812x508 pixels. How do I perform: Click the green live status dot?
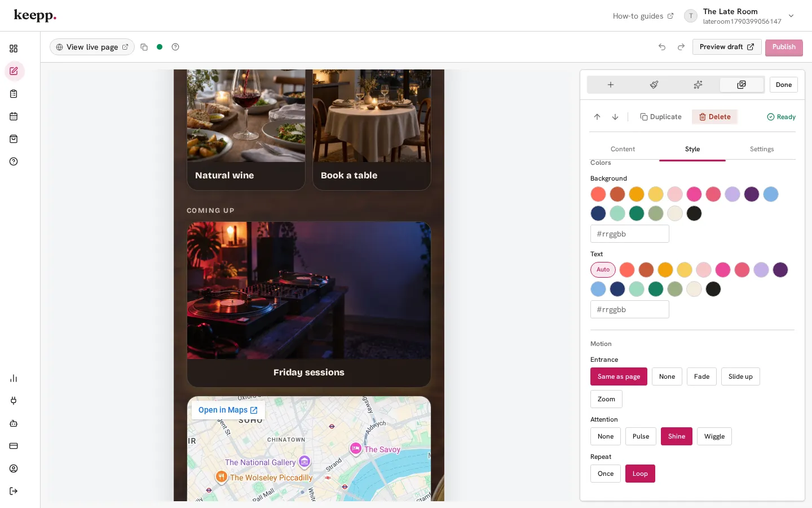160,47
